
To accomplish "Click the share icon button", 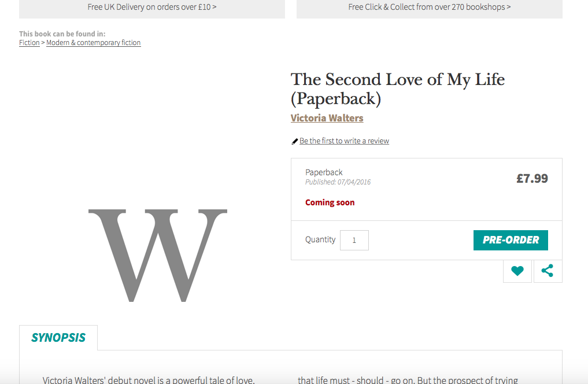I will pos(548,271).
